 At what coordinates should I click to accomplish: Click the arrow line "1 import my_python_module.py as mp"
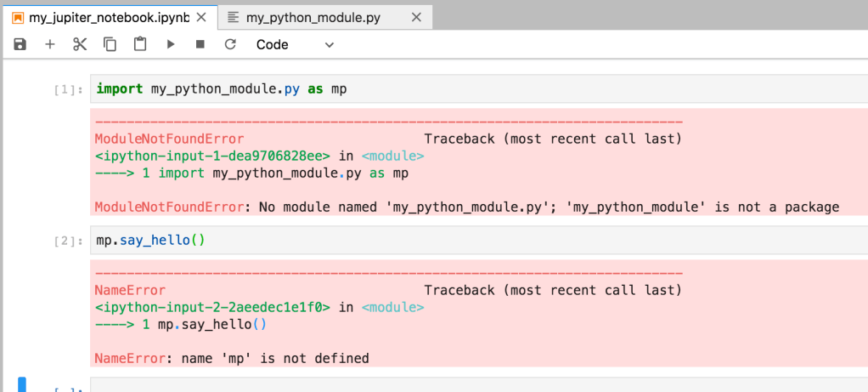click(x=251, y=173)
